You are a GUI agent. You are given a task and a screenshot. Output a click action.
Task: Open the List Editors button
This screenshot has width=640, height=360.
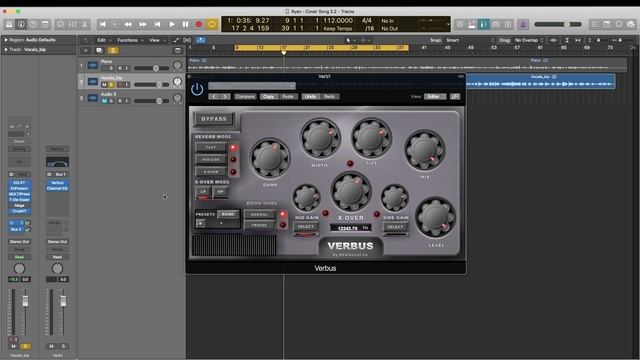[595, 24]
